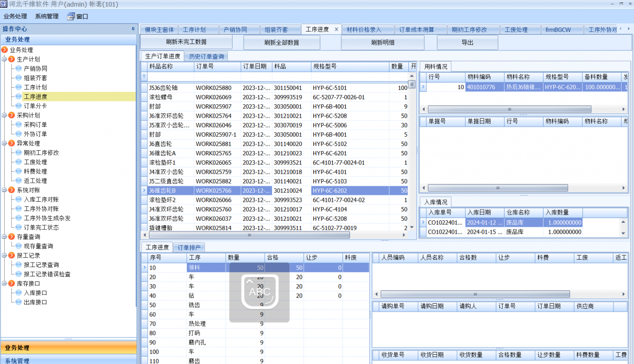Switch to the 工序计划 tab

click(198, 30)
